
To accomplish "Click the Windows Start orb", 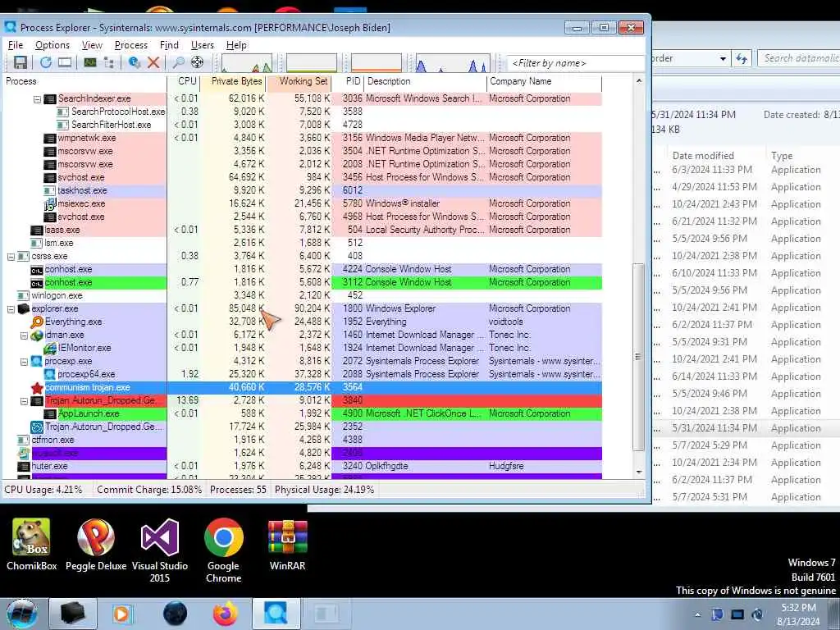I will (x=22, y=614).
